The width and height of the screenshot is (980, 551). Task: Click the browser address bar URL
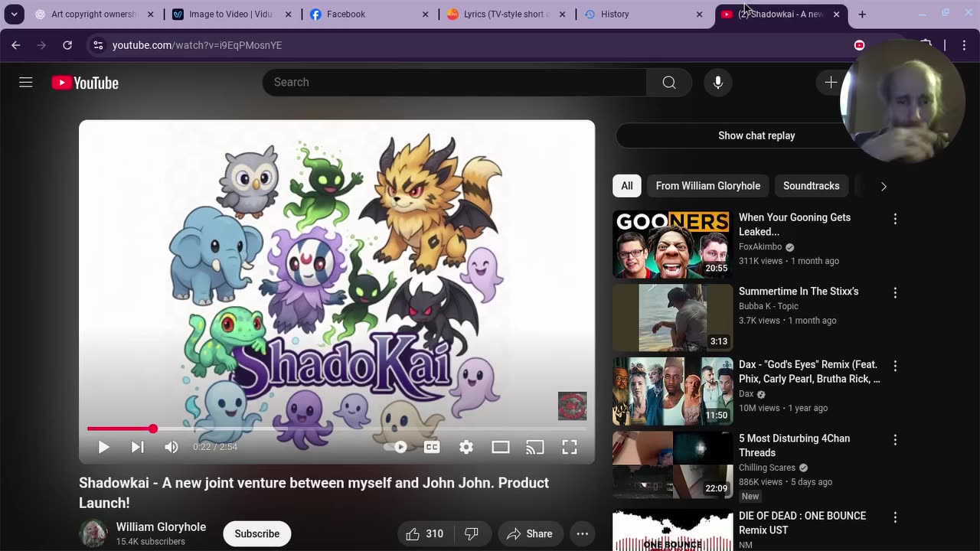198,45
